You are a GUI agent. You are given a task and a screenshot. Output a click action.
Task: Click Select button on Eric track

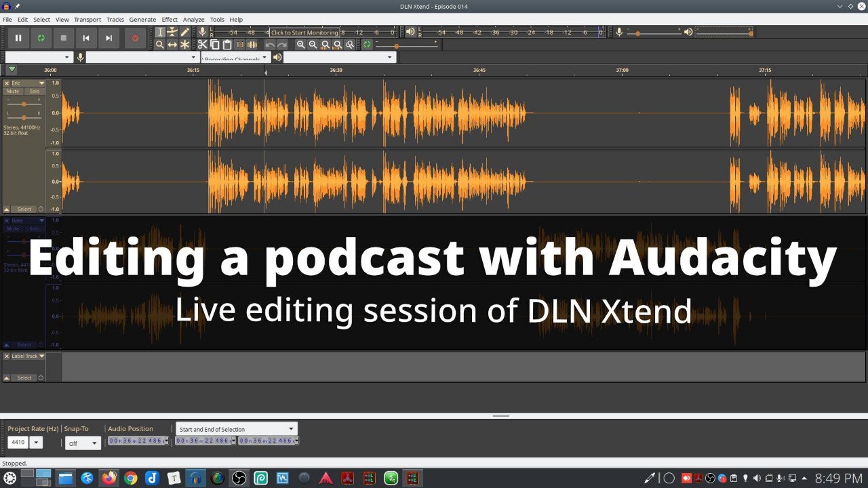24,209
